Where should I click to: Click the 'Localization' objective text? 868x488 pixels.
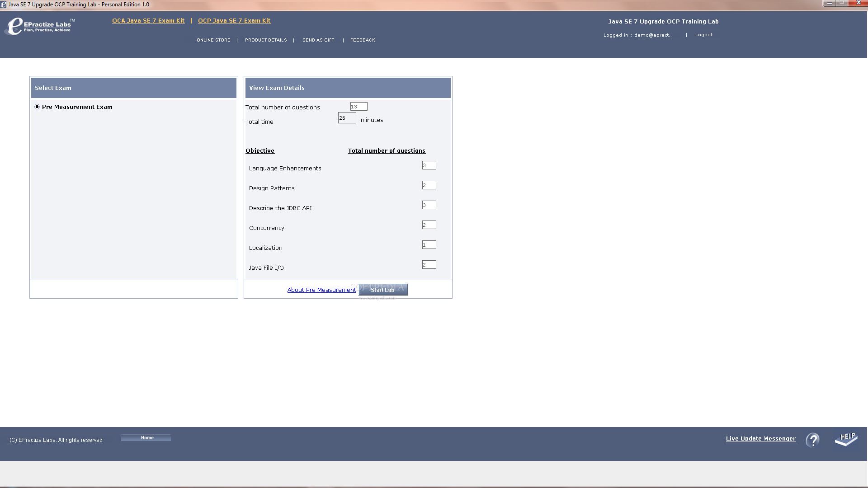[x=265, y=248]
